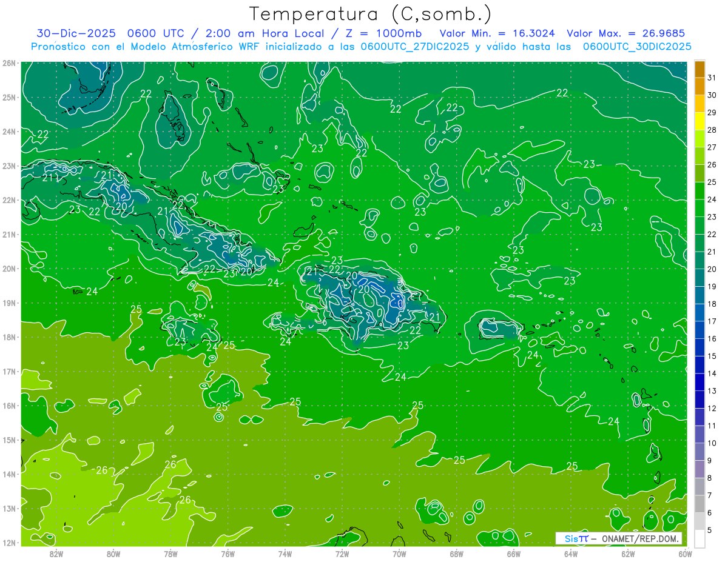
Task: Click the 'ONAMET/REP.DOM.' credit label
Action: 639,538
